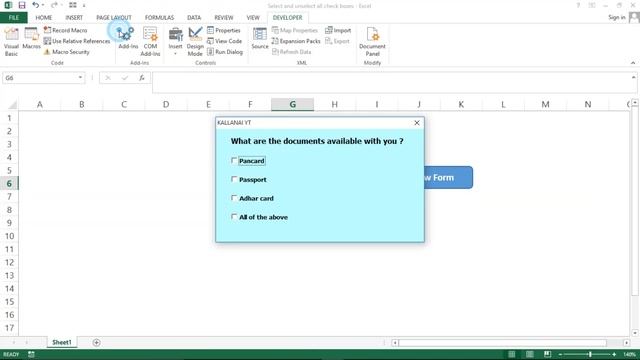Check the Passport checkbox

pos(234,179)
